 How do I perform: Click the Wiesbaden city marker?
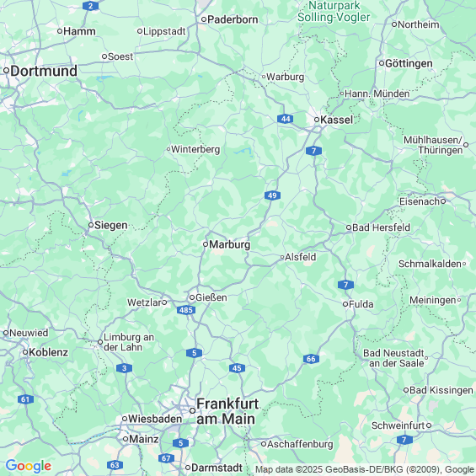(x=125, y=419)
